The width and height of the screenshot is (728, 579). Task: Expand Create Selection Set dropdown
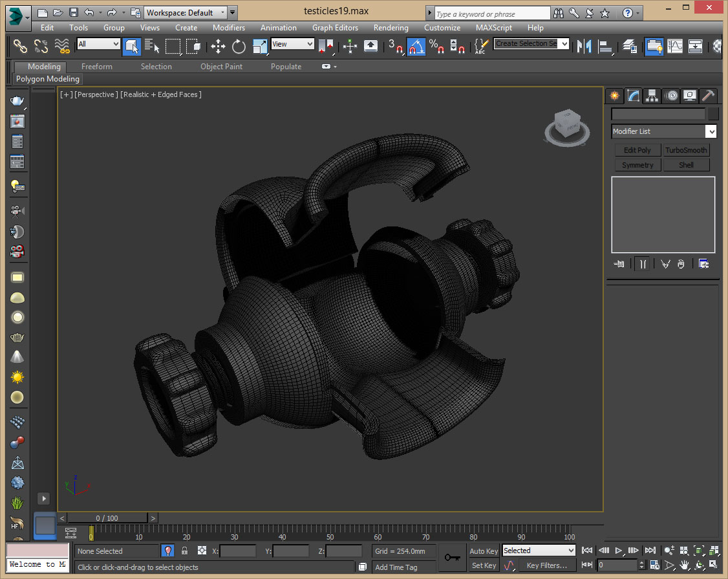[564, 44]
